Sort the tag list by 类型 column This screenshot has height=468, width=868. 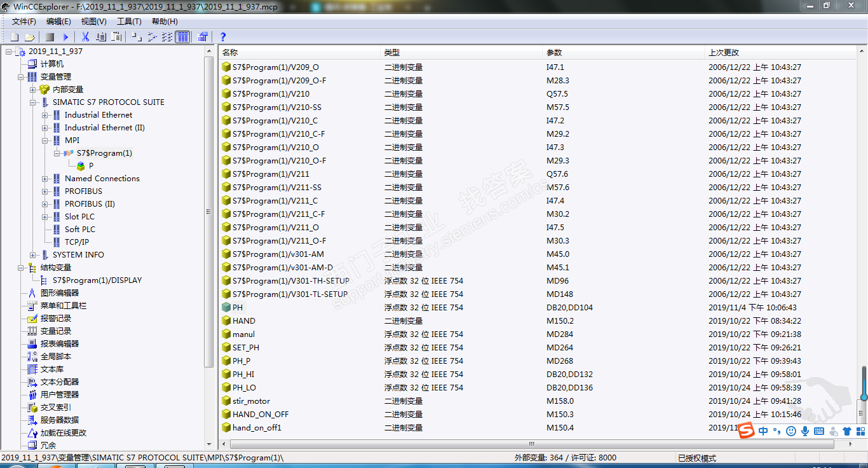[x=463, y=53]
